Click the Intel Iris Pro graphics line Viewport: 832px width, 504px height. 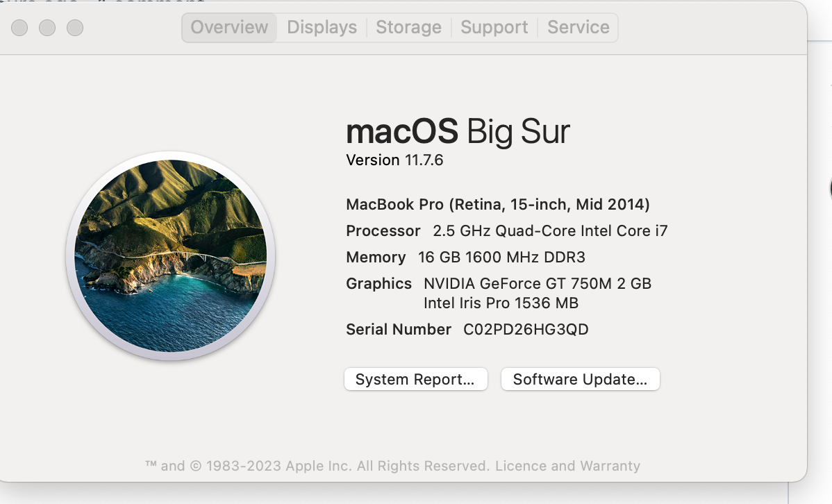501,303
